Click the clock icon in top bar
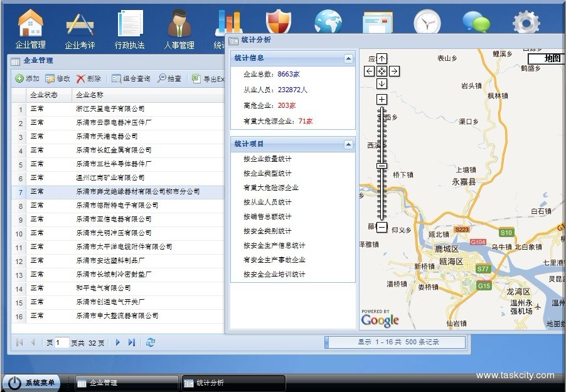Screen dimensions: 566x392 [x=427, y=23]
